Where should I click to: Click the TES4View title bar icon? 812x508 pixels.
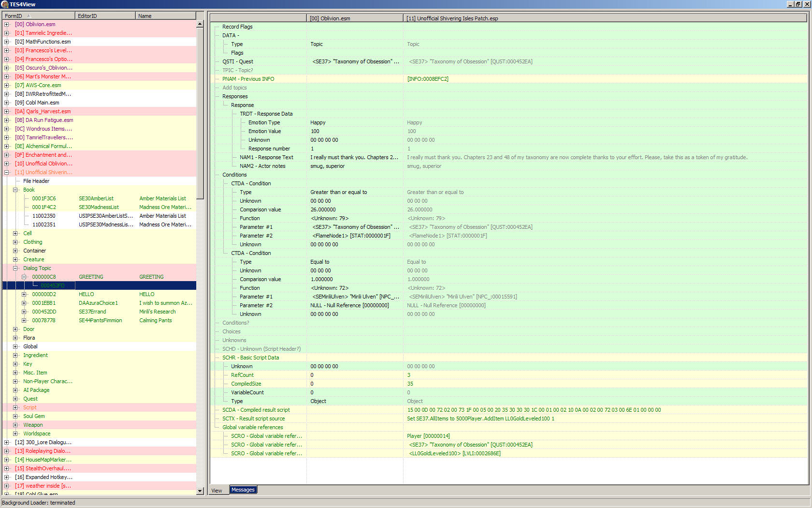pos(4,4)
